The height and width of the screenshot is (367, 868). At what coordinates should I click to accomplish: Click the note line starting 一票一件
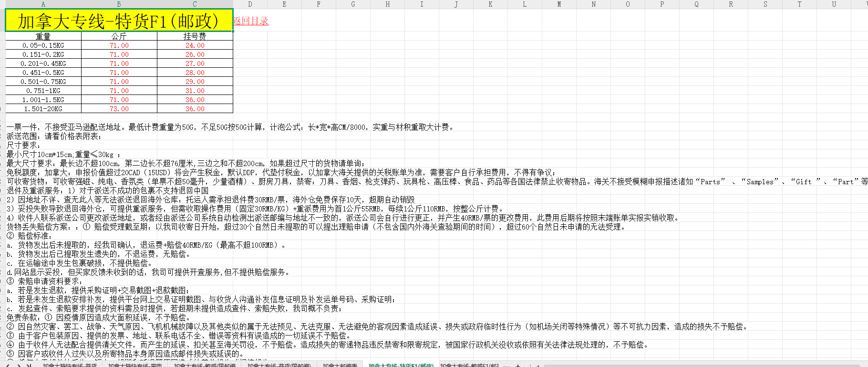(x=231, y=127)
